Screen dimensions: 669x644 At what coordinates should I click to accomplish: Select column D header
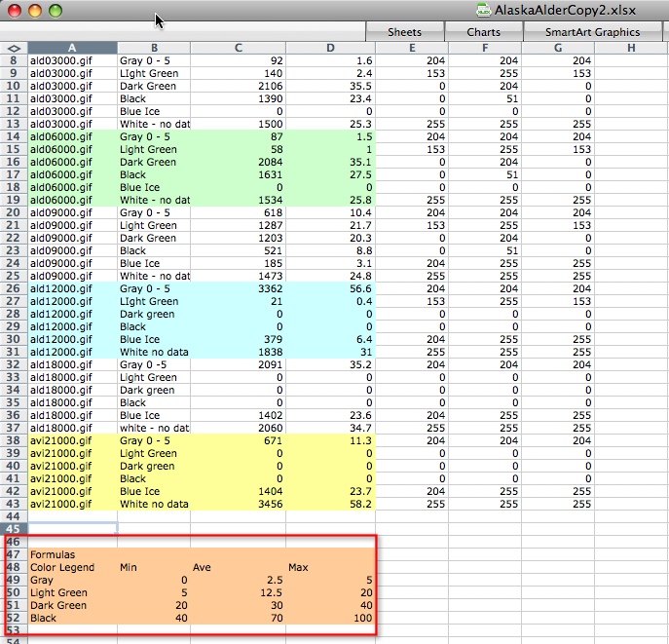coord(330,48)
